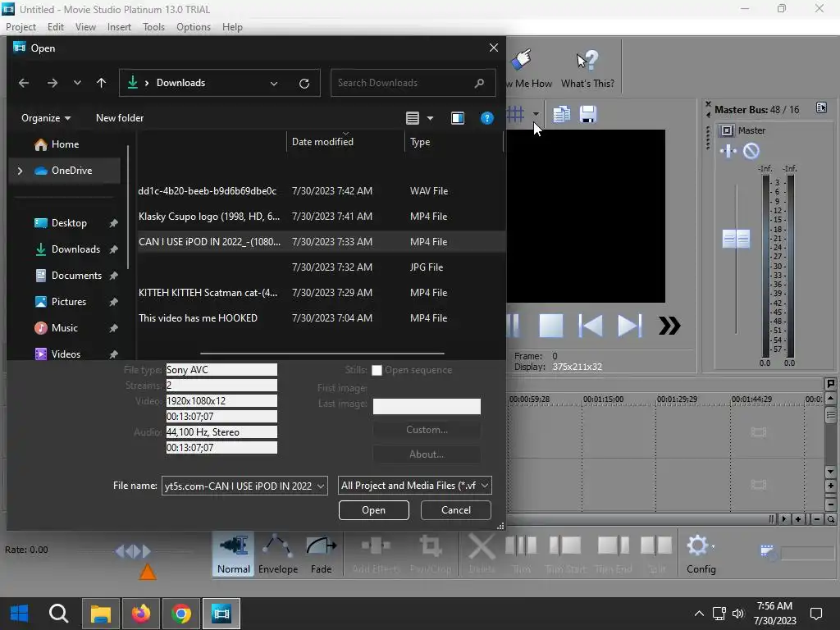Click the Cancel button

(x=456, y=510)
